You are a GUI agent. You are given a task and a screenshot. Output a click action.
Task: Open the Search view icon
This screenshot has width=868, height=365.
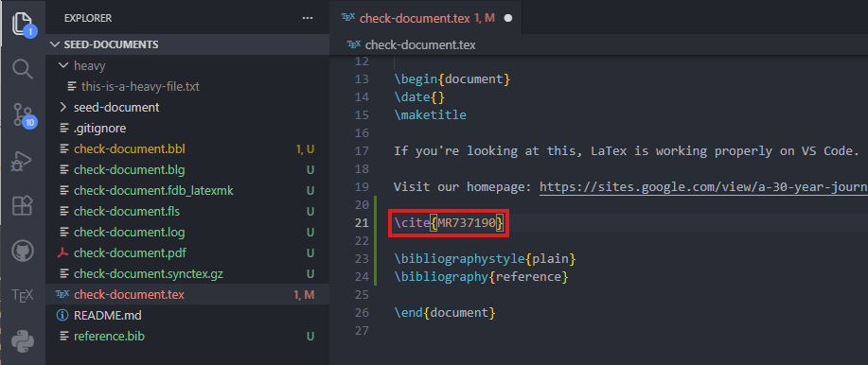pos(23,70)
